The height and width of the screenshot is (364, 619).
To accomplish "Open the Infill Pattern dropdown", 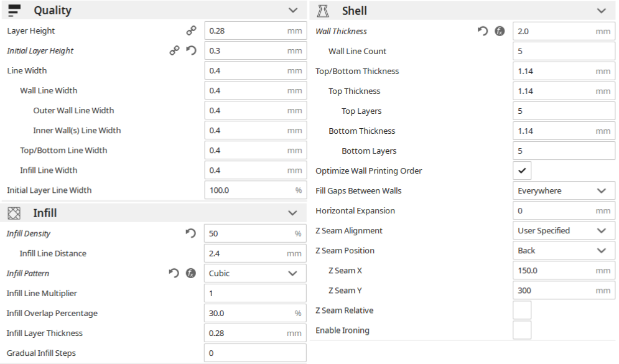I will (x=255, y=273).
